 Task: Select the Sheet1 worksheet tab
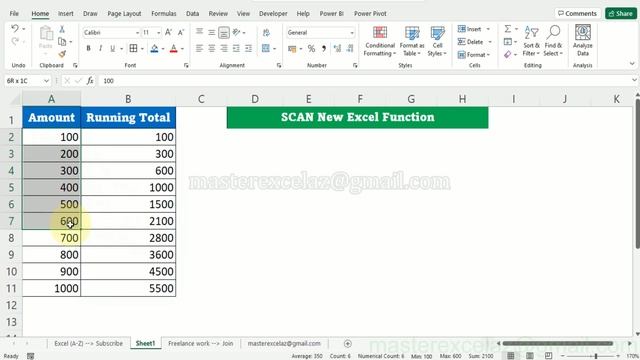pos(145,344)
